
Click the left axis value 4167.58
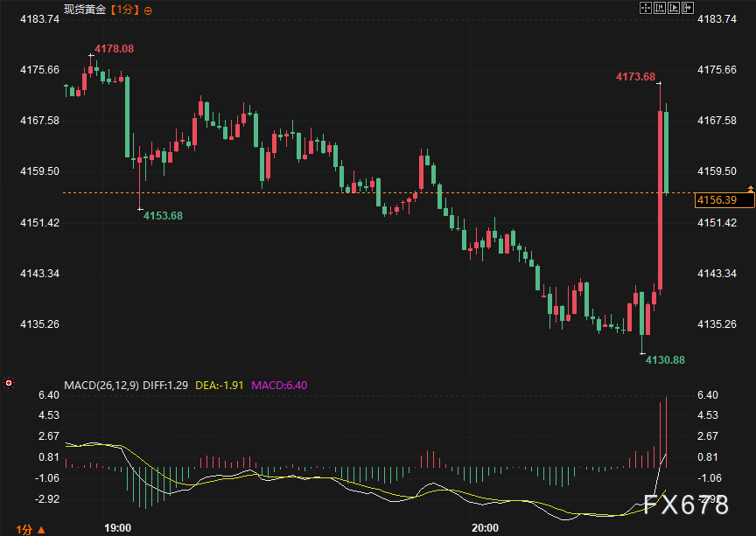pyautogui.click(x=39, y=120)
